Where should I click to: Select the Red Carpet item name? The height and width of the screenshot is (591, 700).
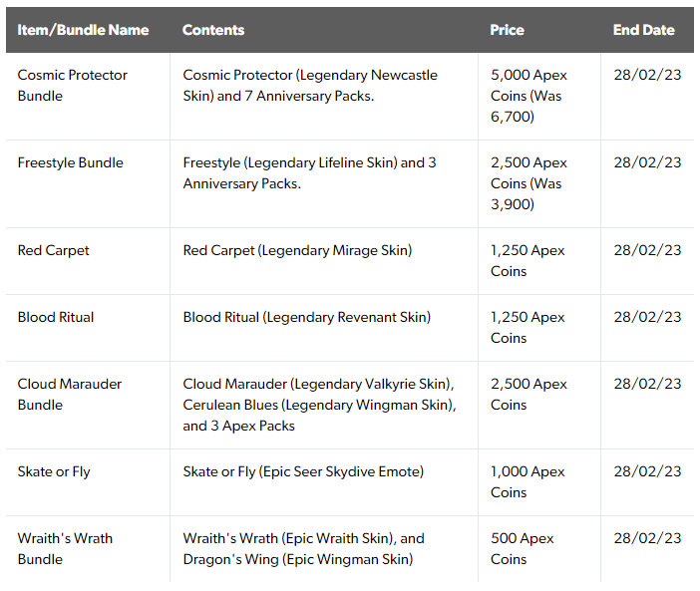click(x=53, y=251)
